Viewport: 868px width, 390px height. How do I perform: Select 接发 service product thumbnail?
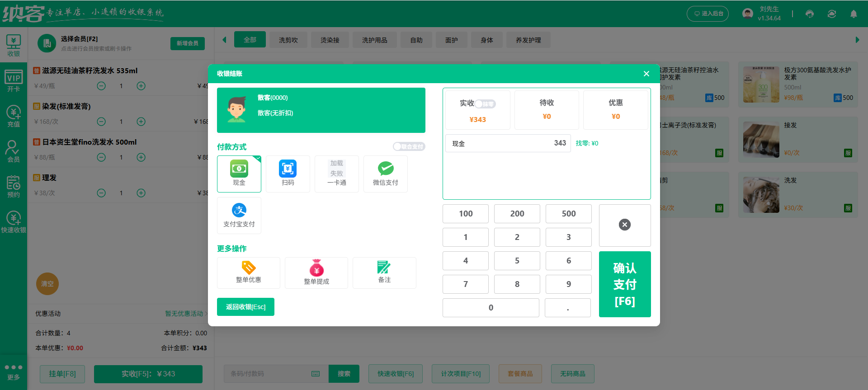click(x=761, y=140)
